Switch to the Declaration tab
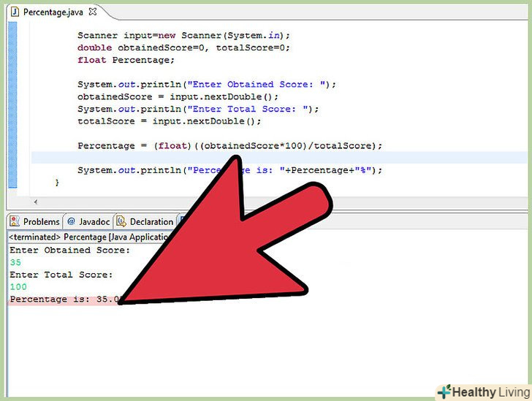The height and width of the screenshot is (401, 532). pos(145,221)
